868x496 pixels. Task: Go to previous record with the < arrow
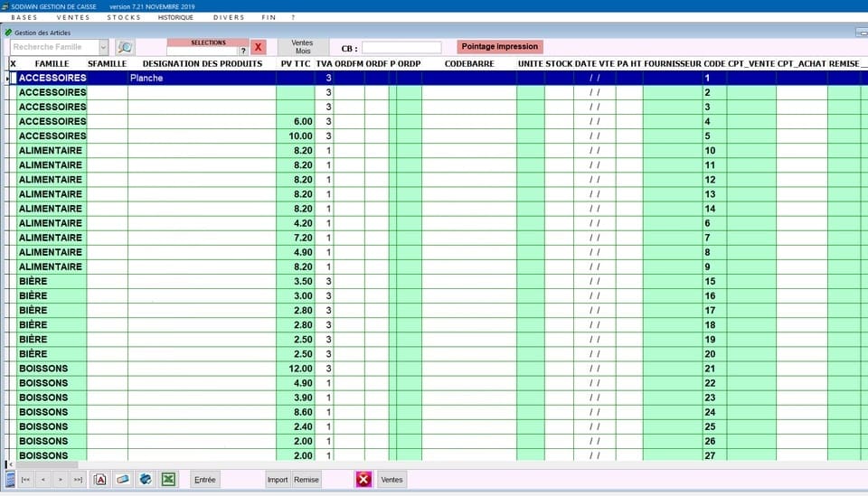coord(43,480)
